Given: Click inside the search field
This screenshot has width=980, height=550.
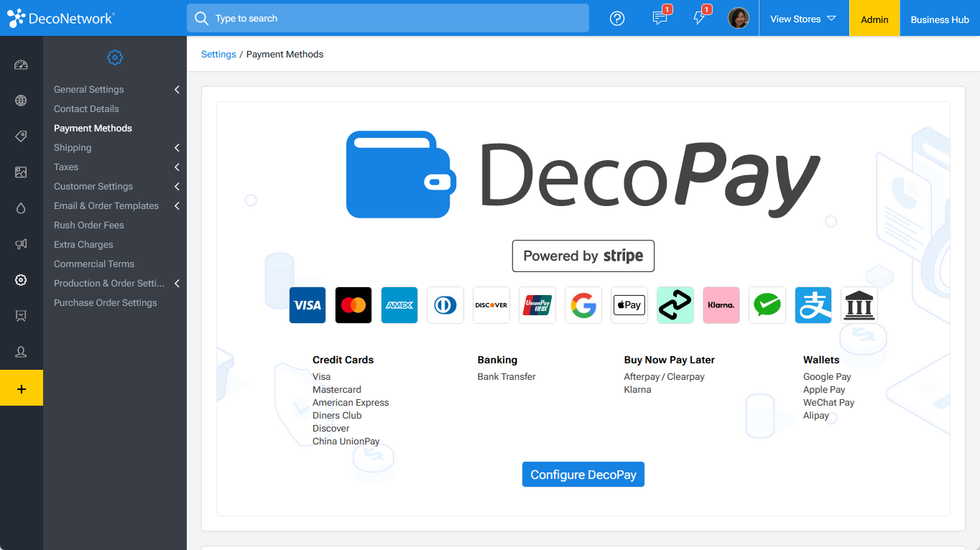Looking at the screenshot, I should [x=388, y=18].
